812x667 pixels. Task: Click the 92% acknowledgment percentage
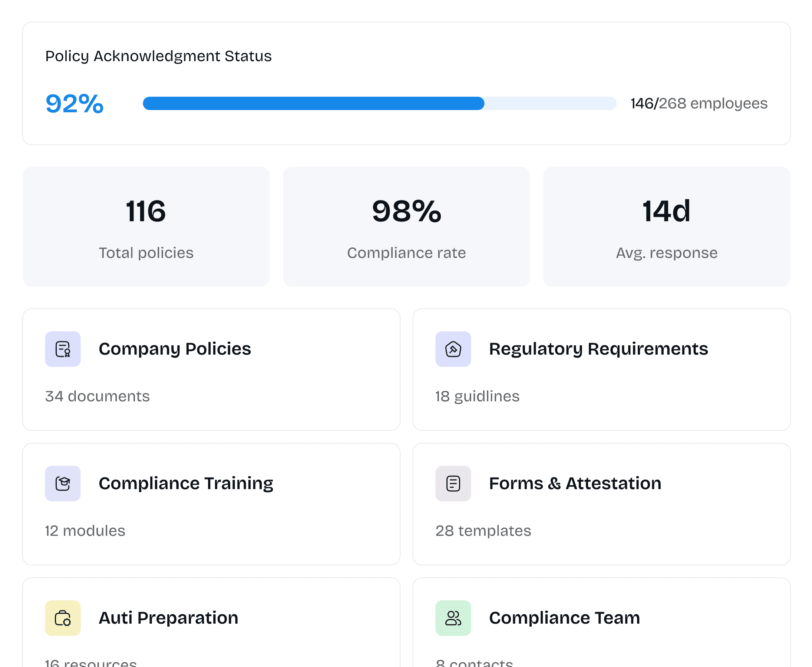point(75,103)
